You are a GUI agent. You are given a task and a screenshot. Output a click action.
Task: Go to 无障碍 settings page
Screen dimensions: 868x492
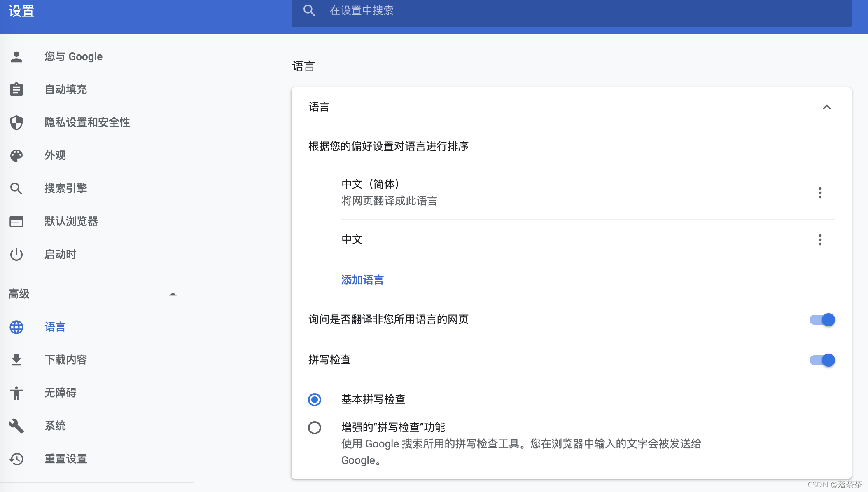point(60,393)
